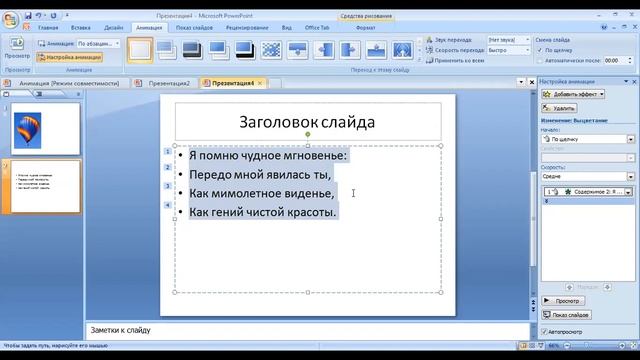Click the Настройка анимации button
The height and width of the screenshot is (360, 640).
pos(69,58)
